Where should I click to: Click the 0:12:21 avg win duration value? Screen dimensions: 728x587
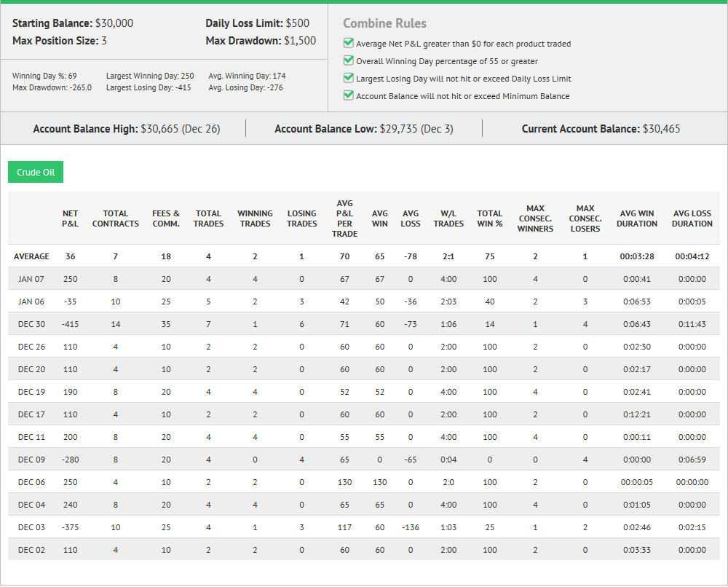pyautogui.click(x=637, y=414)
